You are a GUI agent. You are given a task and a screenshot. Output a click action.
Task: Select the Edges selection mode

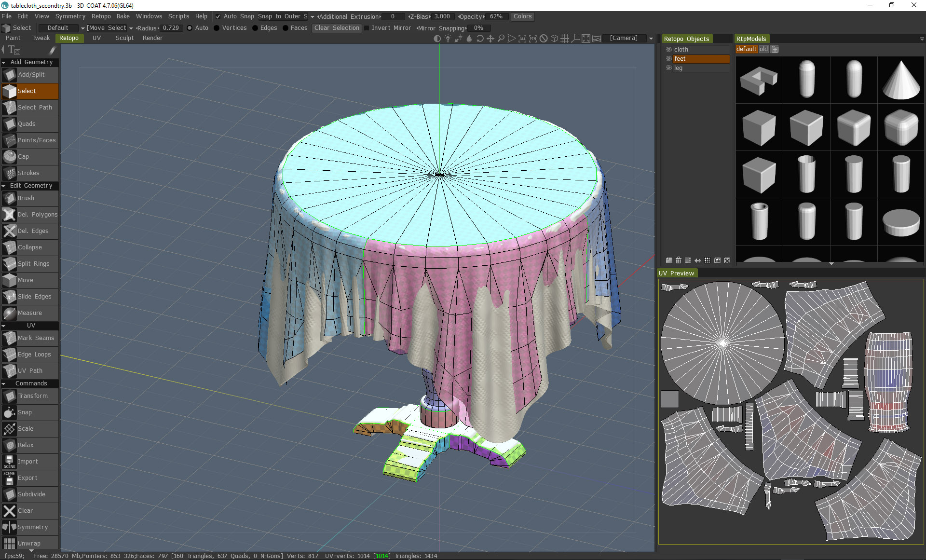(x=256, y=28)
